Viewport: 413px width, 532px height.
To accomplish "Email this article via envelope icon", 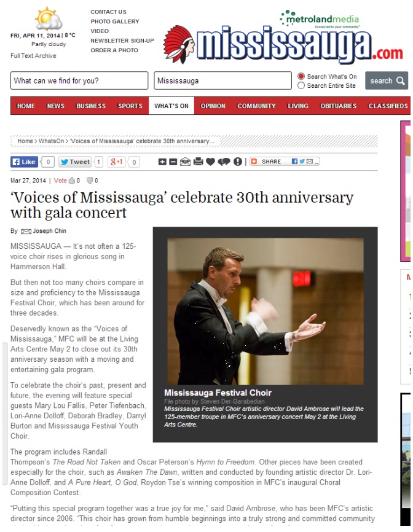I will (x=185, y=162).
